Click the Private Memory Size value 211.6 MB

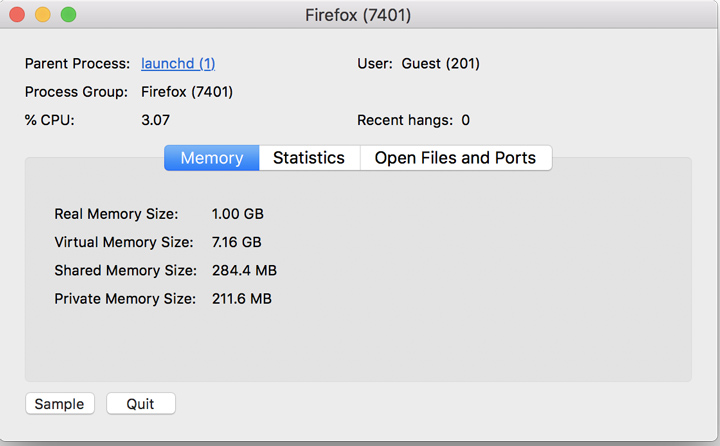point(242,298)
